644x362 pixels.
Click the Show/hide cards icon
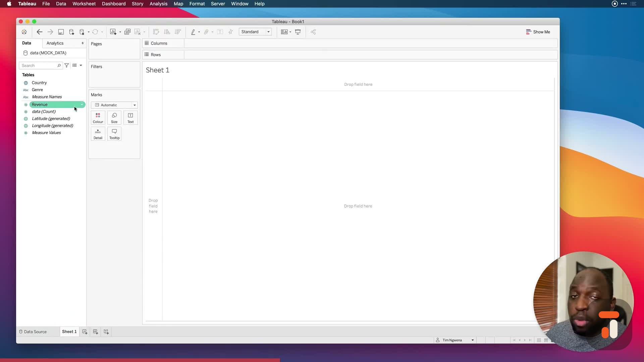click(284, 32)
